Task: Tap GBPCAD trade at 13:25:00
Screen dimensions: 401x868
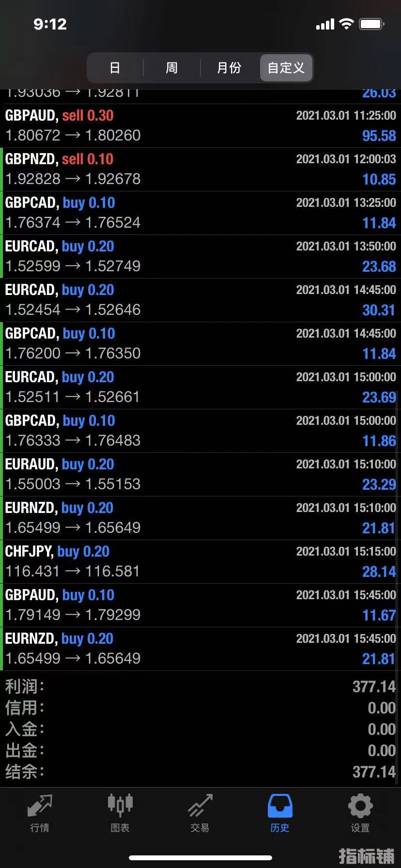Action: [x=200, y=213]
